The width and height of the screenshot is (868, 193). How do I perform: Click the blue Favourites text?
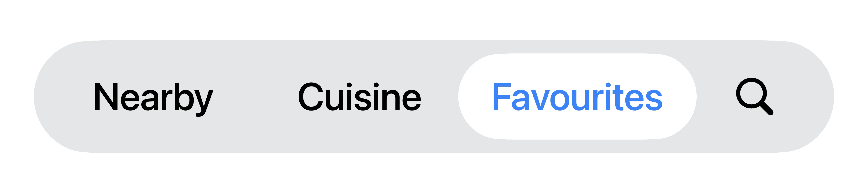[x=577, y=96]
